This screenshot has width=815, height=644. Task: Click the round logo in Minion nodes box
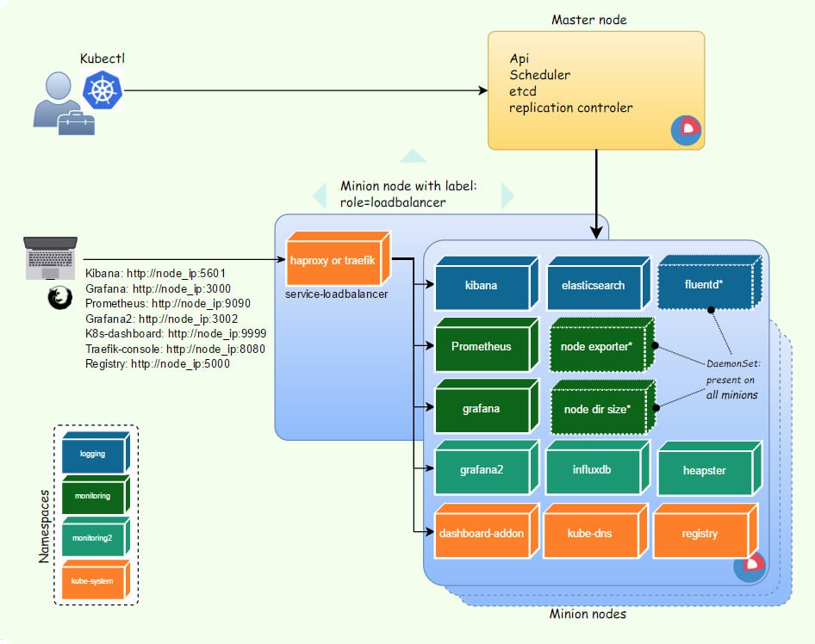tap(750, 567)
